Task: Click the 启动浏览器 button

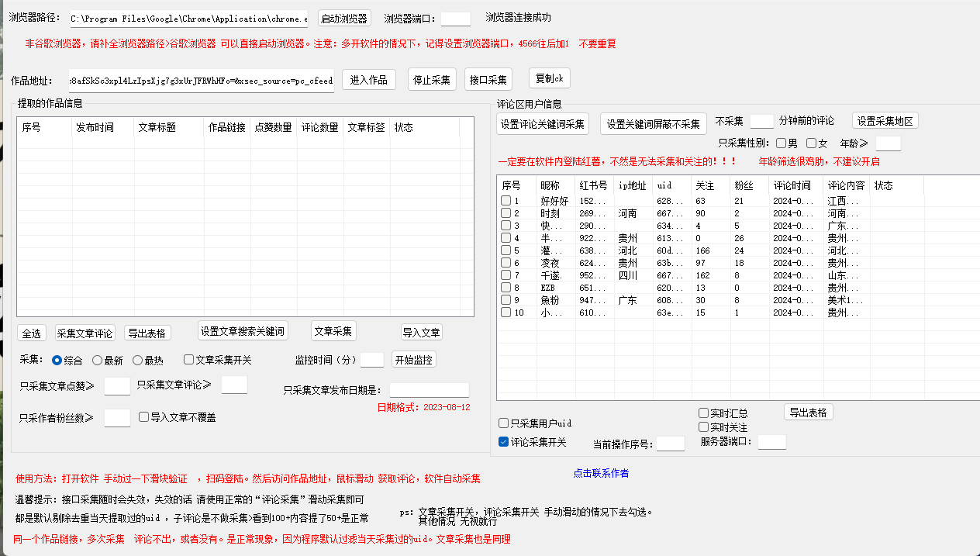Action: 344,19
